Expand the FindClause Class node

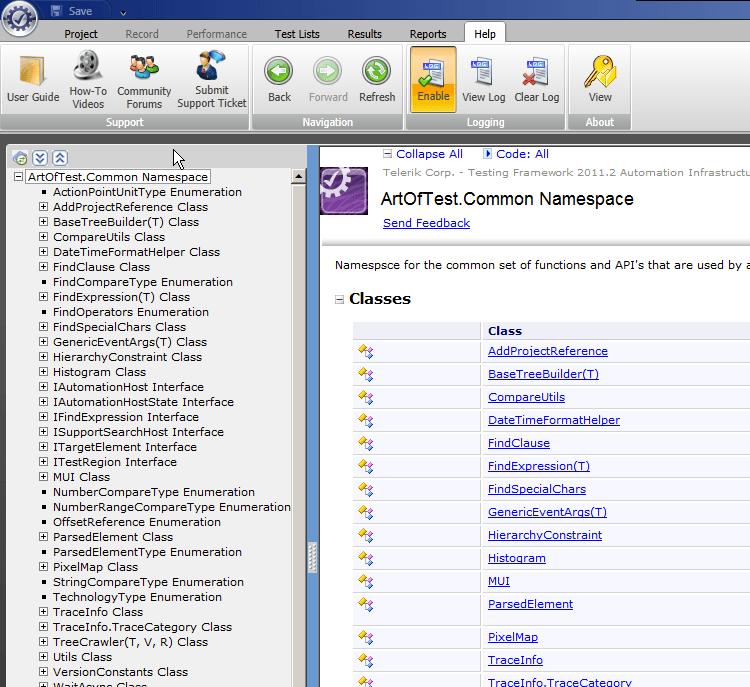pos(44,267)
